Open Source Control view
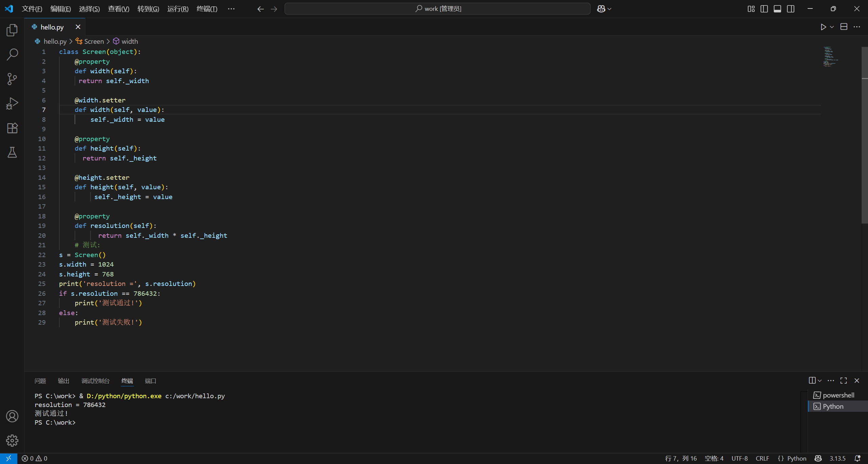Image resolution: width=868 pixels, height=464 pixels. (x=12, y=79)
